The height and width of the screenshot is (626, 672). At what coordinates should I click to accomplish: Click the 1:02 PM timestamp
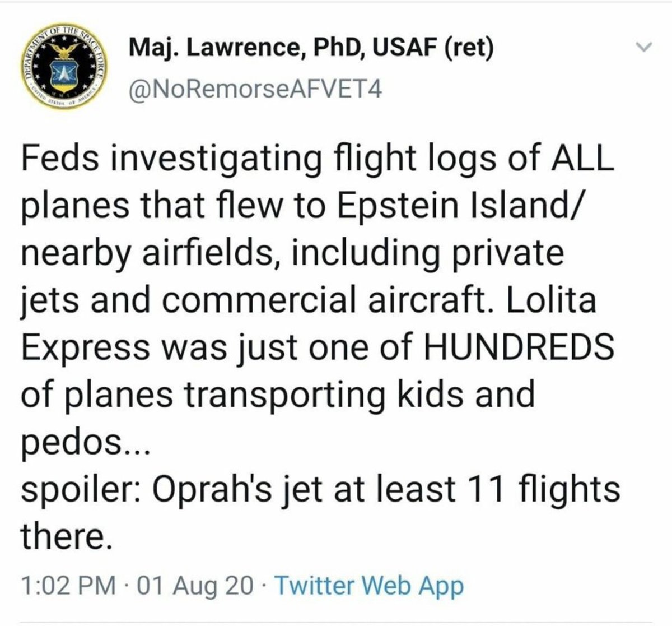point(69,586)
